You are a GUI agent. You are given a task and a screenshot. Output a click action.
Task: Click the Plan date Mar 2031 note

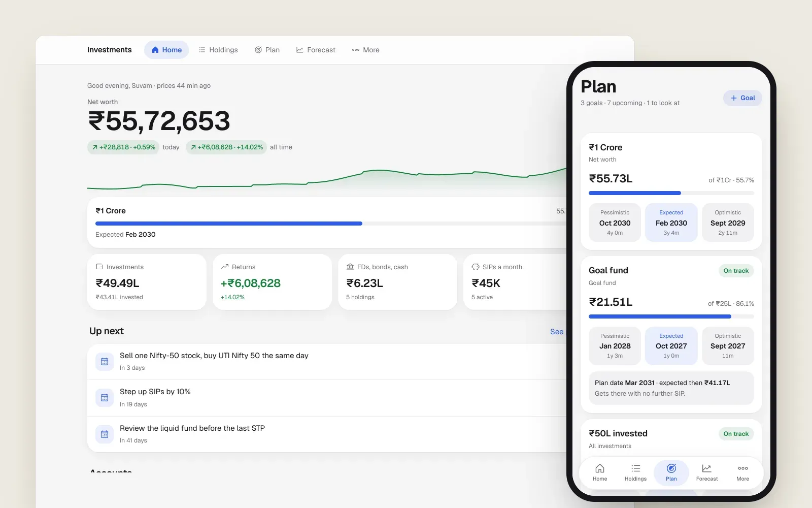tap(671, 388)
